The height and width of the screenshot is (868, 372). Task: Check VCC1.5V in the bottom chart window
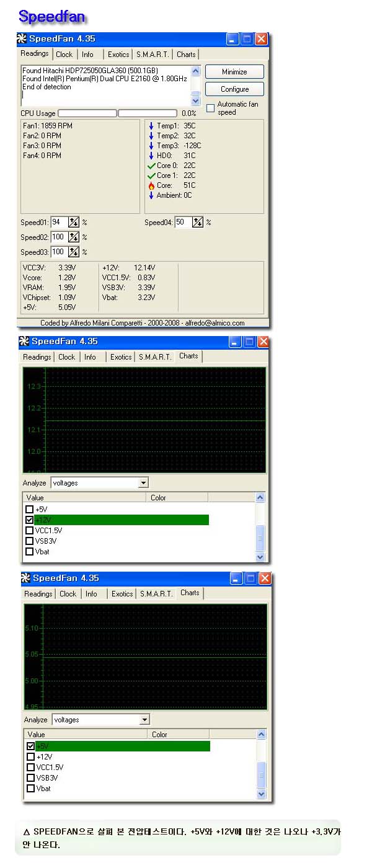[30, 768]
